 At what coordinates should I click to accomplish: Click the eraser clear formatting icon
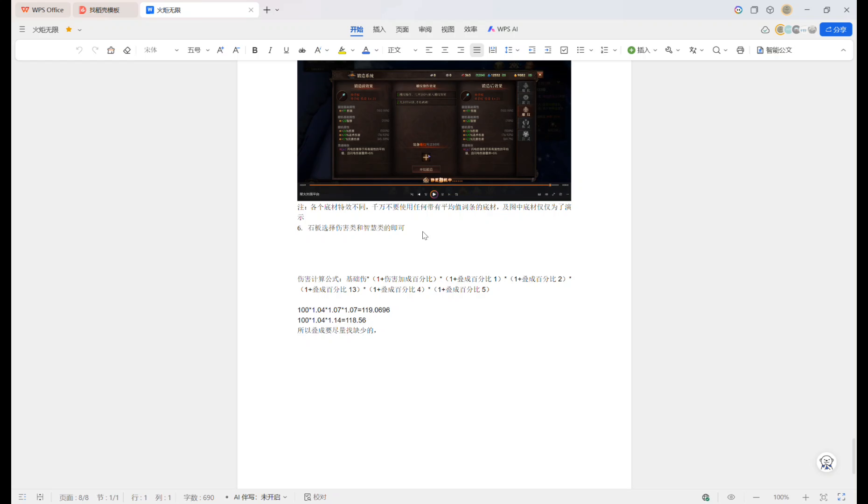pyautogui.click(x=127, y=50)
